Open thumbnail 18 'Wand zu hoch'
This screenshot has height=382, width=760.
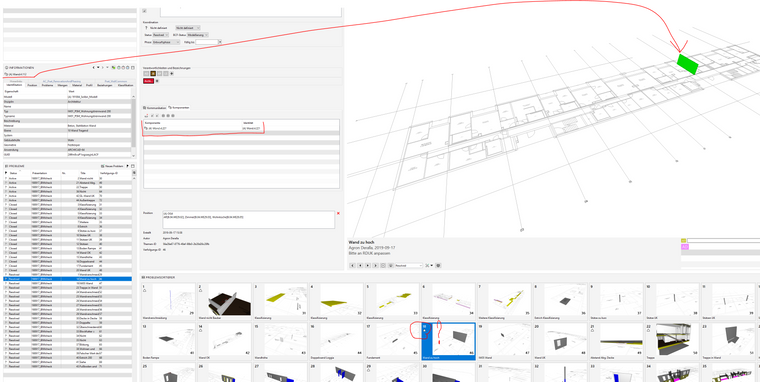448,341
